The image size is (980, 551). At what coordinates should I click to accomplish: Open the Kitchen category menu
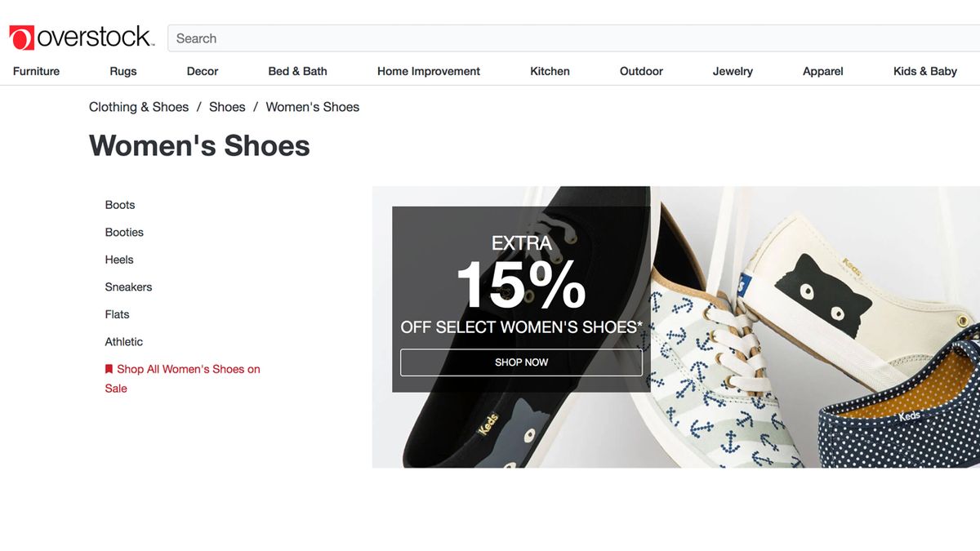point(549,71)
